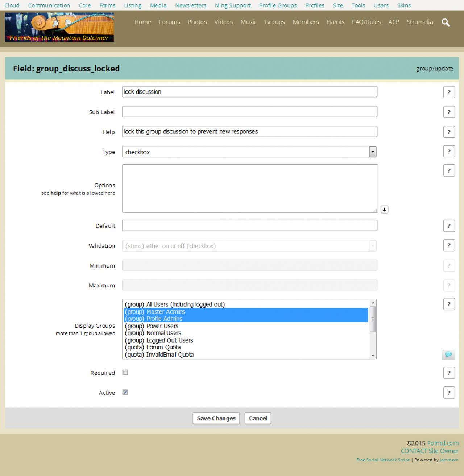This screenshot has height=476, width=464.
Task: Click inside the Options textarea
Action: pyautogui.click(x=250, y=189)
